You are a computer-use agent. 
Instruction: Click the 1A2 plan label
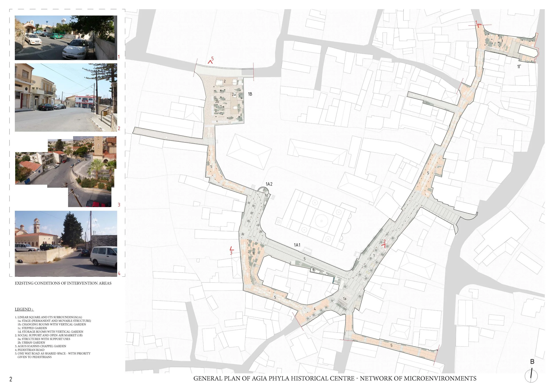[x=269, y=184]
